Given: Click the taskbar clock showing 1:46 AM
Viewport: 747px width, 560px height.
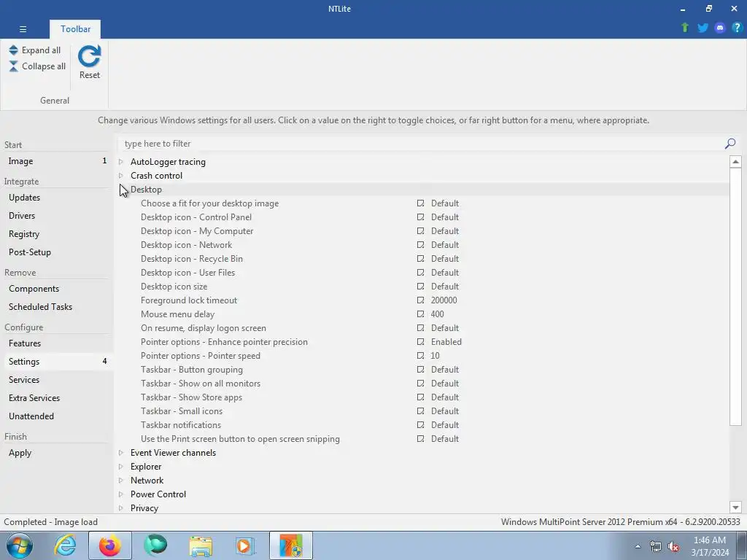Looking at the screenshot, I should point(709,546).
